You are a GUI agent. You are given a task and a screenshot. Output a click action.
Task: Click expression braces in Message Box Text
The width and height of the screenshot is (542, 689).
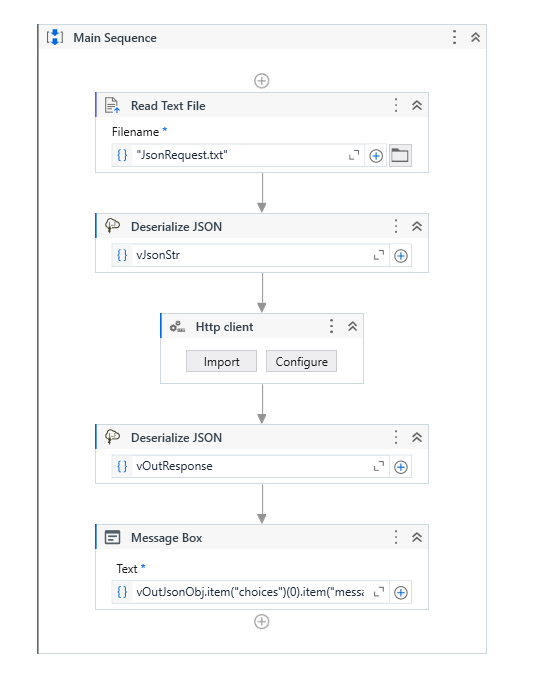(x=122, y=592)
